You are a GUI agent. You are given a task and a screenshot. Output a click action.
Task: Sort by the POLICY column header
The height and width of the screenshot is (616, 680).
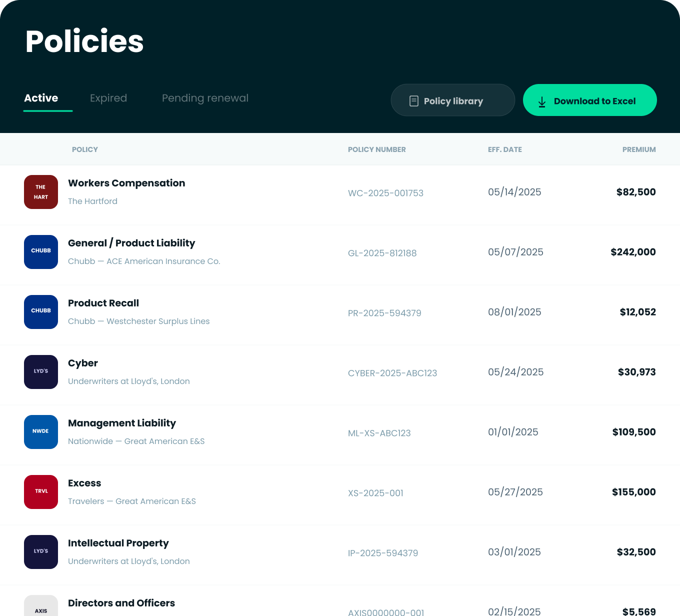[85, 149]
